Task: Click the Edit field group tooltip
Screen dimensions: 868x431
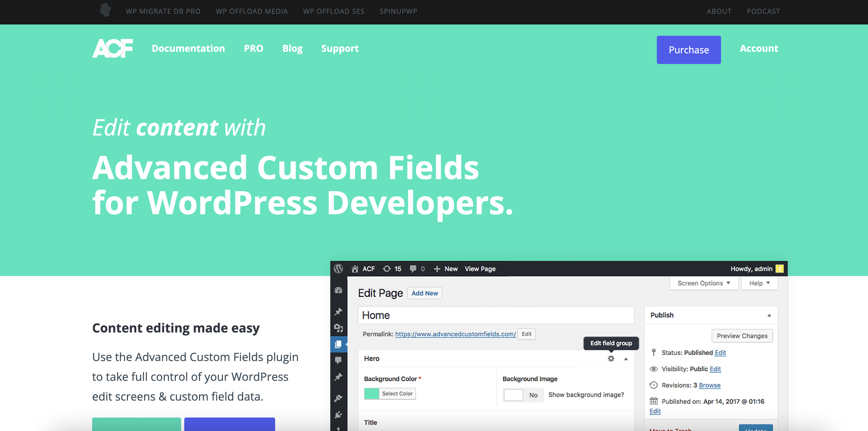Action: [611, 343]
